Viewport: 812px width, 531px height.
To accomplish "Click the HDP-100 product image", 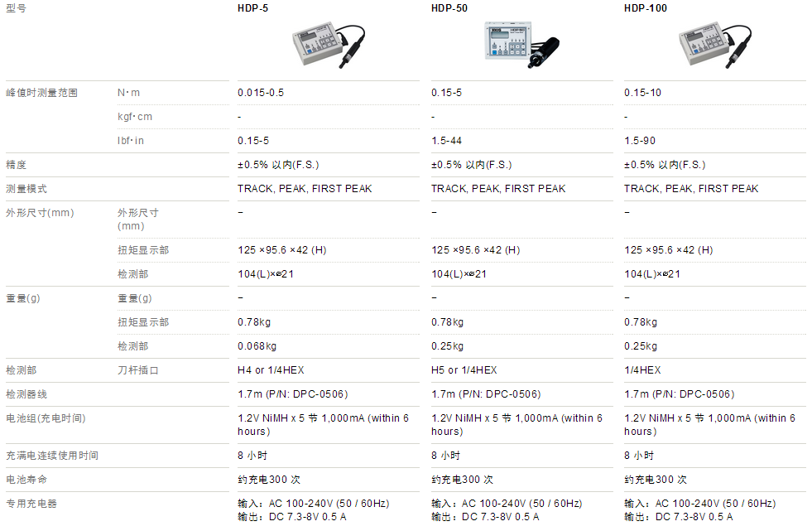I will point(714,45).
